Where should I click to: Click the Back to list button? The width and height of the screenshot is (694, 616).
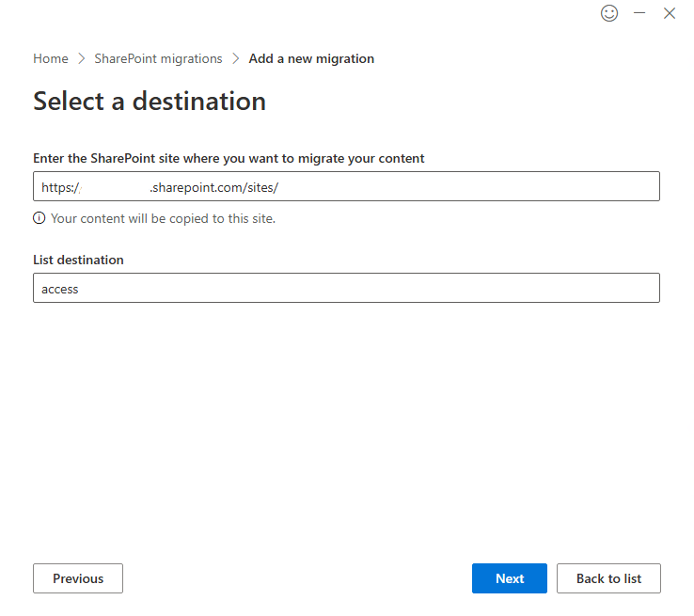click(x=608, y=578)
